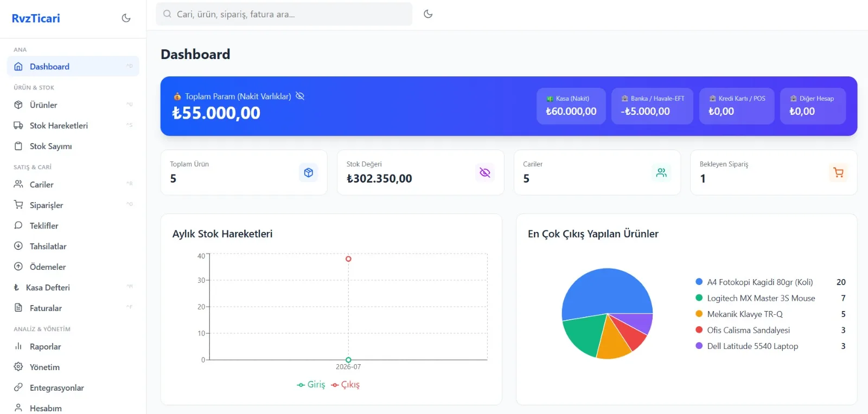Screen dimensions: 868x414
Task: Open Stok Hareketleri via truck icon
Action: pyautogui.click(x=18, y=125)
